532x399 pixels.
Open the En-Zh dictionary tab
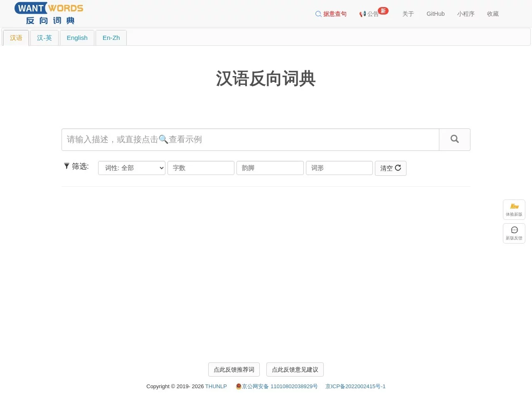point(111,37)
